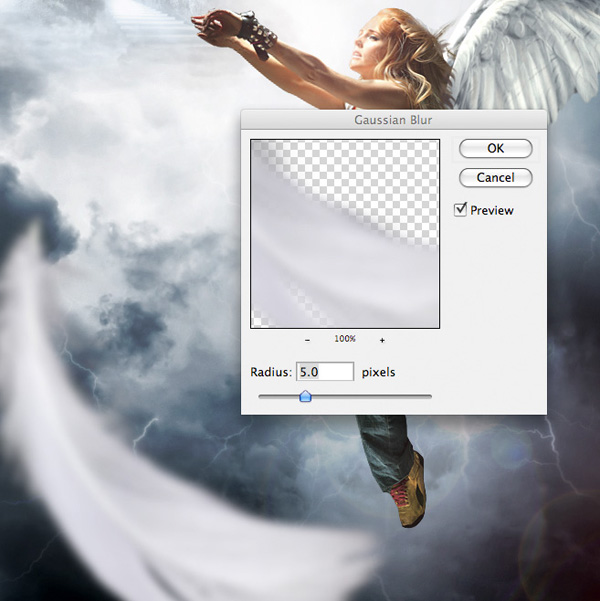Click the studded bracelet on the wrist

(x=258, y=35)
